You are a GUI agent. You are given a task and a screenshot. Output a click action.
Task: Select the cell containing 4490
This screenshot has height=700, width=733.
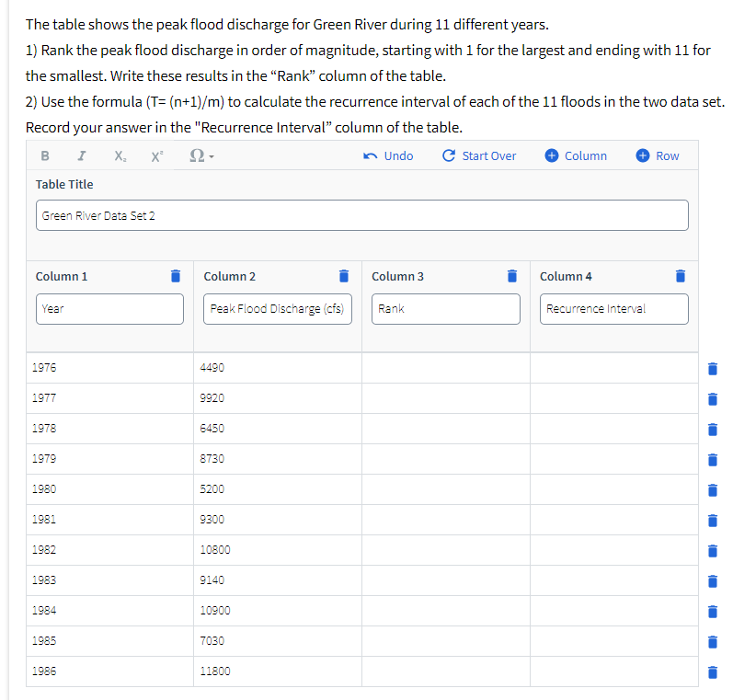pyautogui.click(x=278, y=368)
